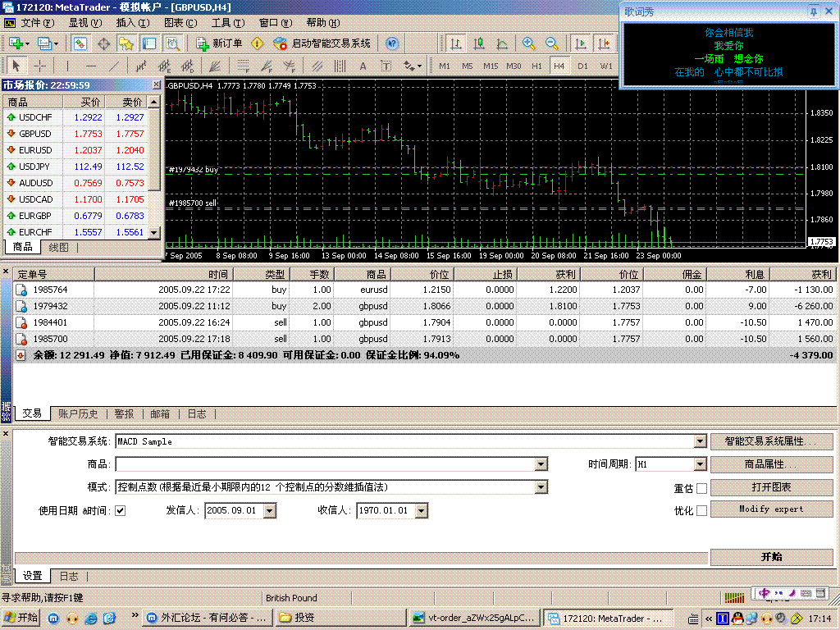Select the text label tool

pyautogui.click(x=386, y=66)
